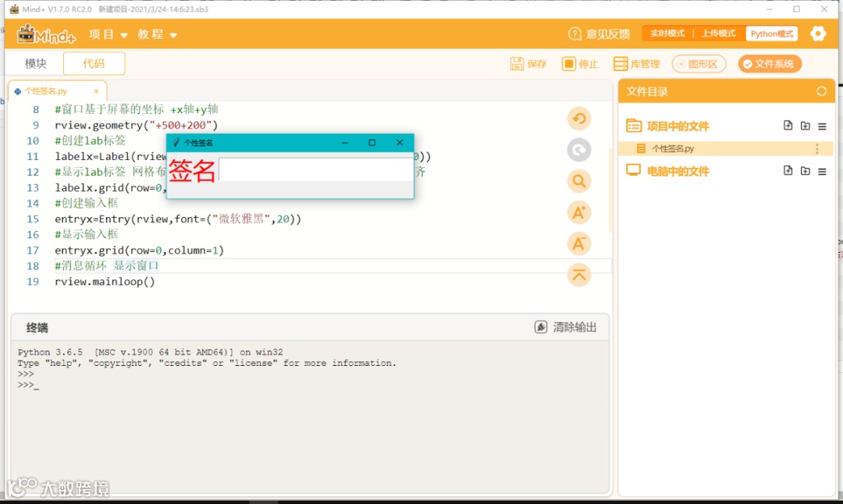Create new folder in 项目中的文件

coord(805,126)
